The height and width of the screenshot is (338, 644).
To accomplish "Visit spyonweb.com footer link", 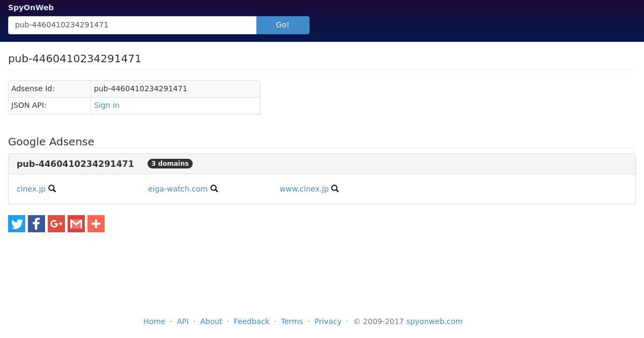I will pyautogui.click(x=434, y=321).
